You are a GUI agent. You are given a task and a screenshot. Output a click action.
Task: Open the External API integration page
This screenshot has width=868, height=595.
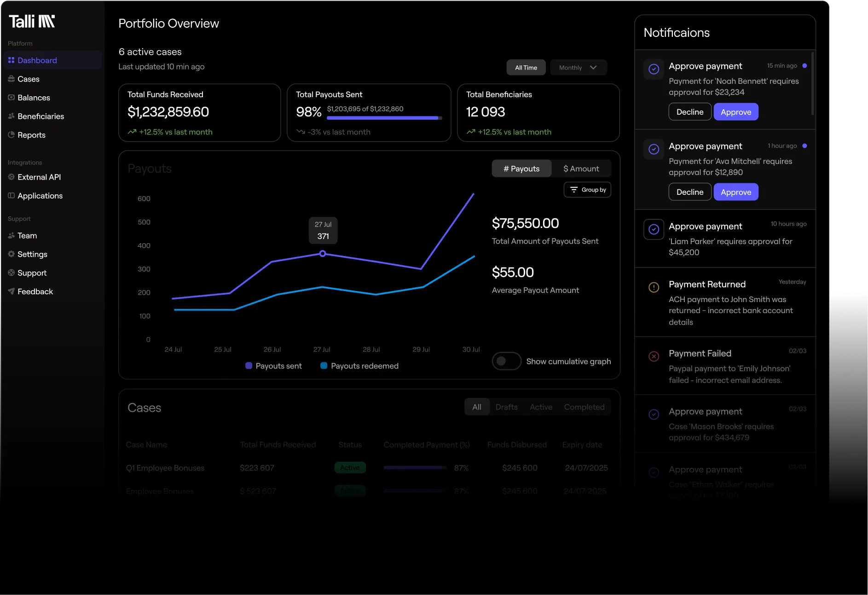point(39,177)
